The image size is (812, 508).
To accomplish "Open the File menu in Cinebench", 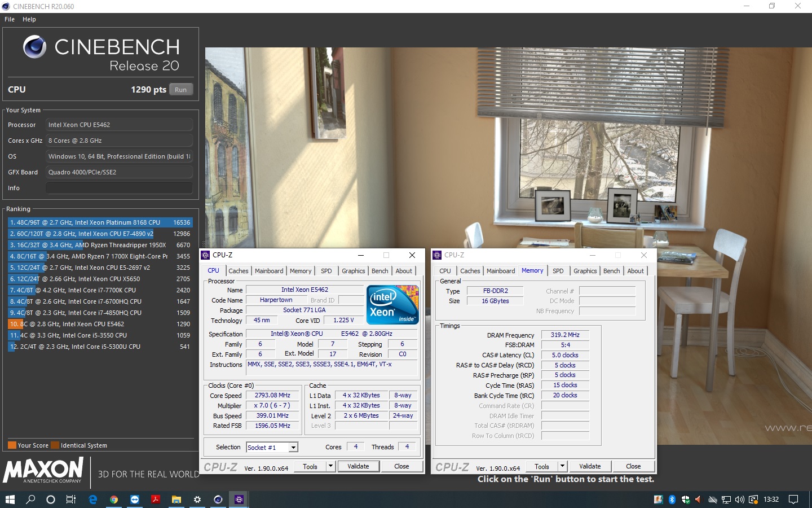I will 10,19.
